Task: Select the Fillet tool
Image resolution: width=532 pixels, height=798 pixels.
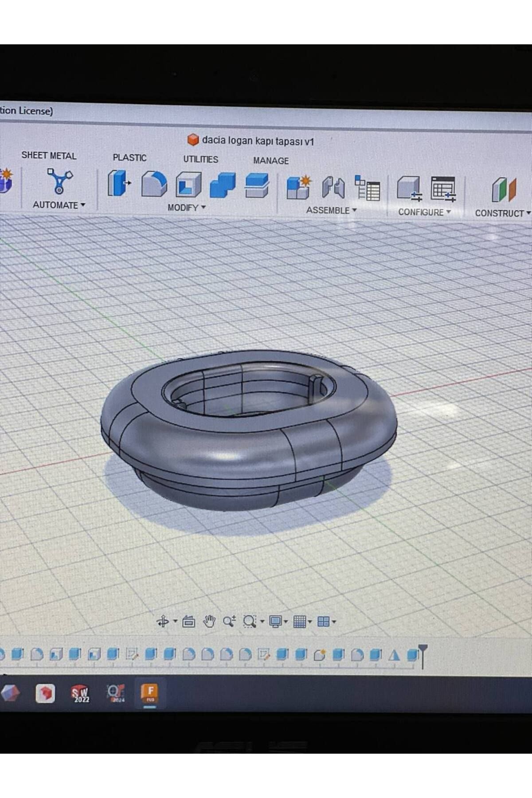Action: [154, 184]
